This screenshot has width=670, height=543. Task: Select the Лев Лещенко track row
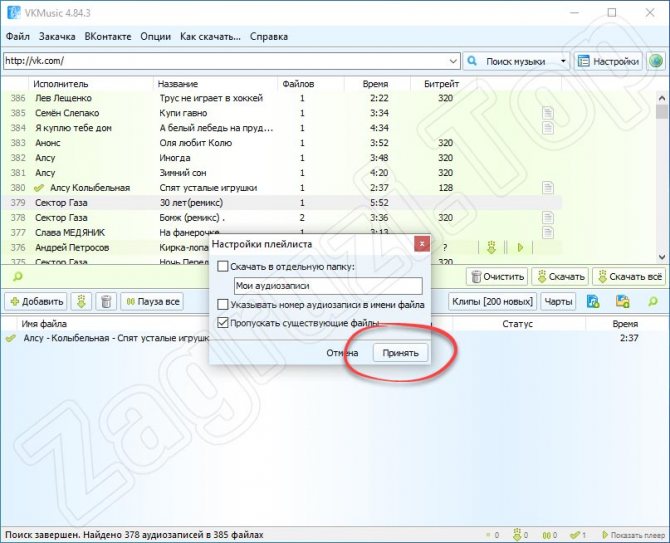(282, 98)
